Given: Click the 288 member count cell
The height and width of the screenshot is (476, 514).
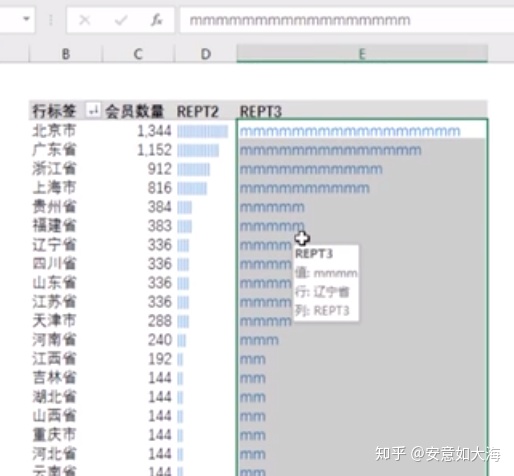Looking at the screenshot, I should point(160,321).
